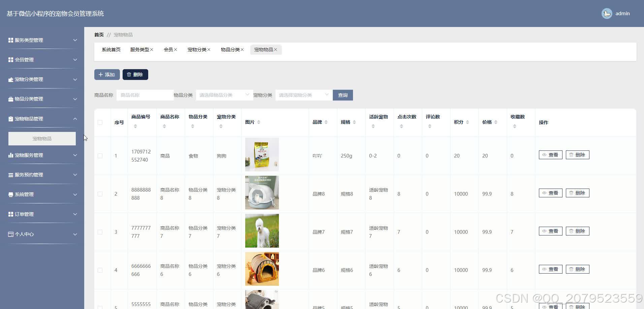This screenshot has width=644, height=309.
Task: Click the 查询 search button
Action: pyautogui.click(x=343, y=95)
